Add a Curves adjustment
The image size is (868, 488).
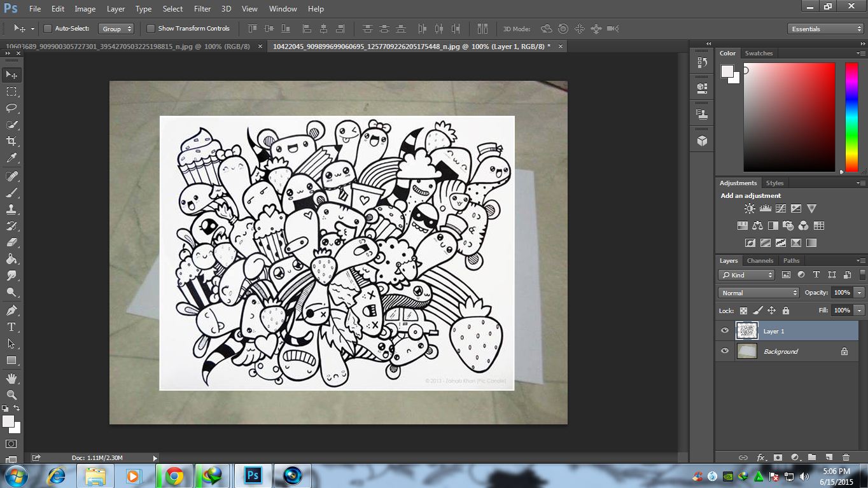pyautogui.click(x=781, y=209)
